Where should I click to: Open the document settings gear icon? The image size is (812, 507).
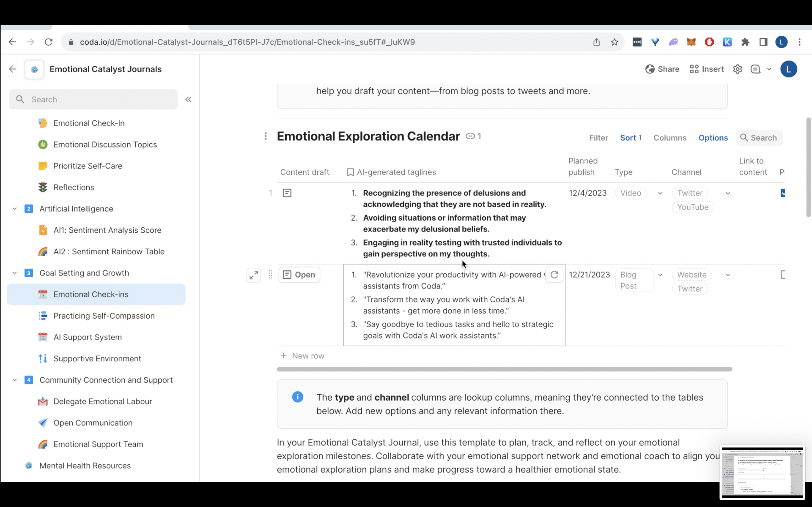pyautogui.click(x=737, y=69)
